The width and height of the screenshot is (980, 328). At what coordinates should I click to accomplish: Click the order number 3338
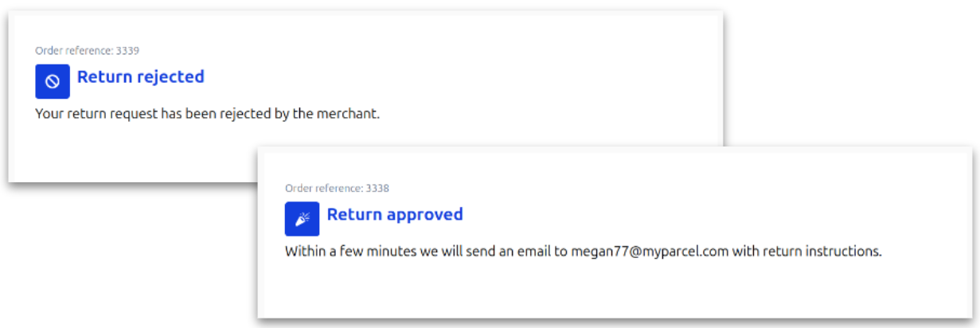coord(377,189)
